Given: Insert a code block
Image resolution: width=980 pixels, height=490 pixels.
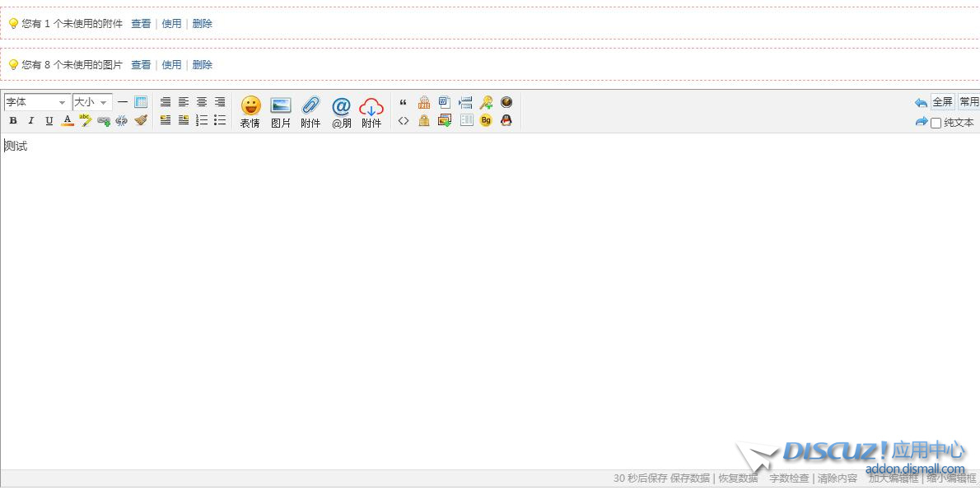Looking at the screenshot, I should pyautogui.click(x=403, y=121).
